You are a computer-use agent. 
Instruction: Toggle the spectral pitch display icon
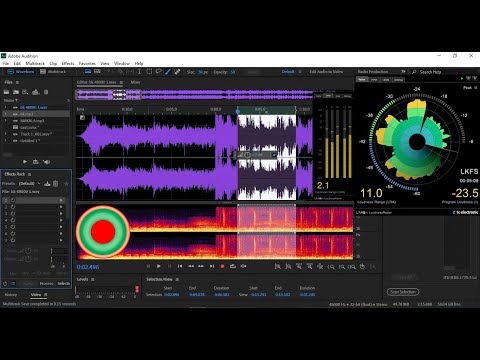pos(97,72)
